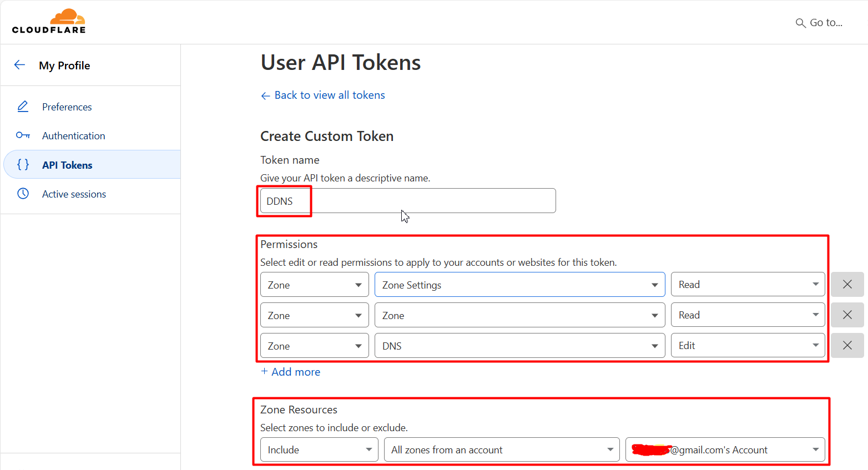Screen dimensions: 868x470
Task: Click the back arrow beside My Profile
Action: click(x=19, y=65)
